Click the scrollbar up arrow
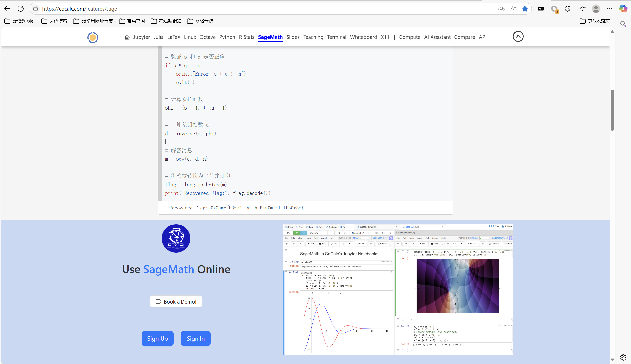 (612, 32)
